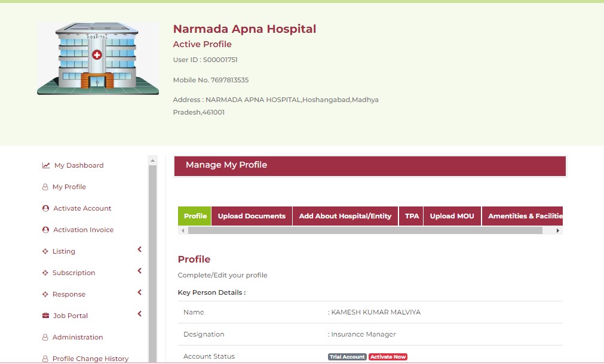604x364 pixels.
Task: Click the hospital building profile image
Action: [x=98, y=58]
